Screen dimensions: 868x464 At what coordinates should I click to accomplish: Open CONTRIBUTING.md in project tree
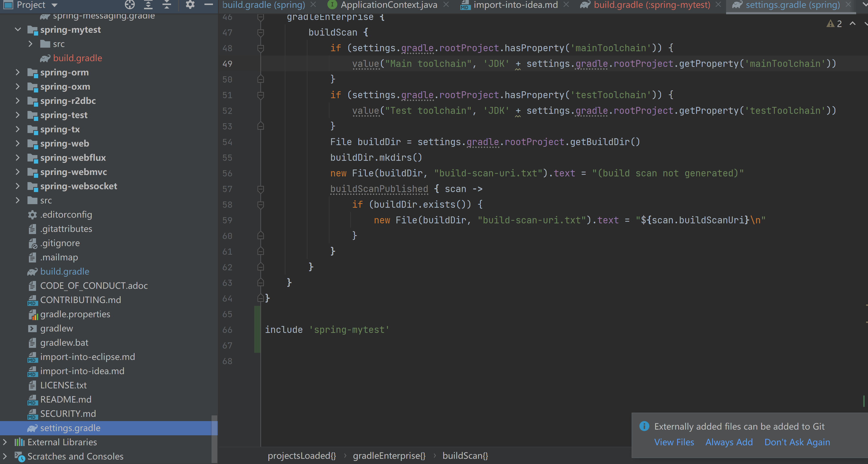pos(81,300)
